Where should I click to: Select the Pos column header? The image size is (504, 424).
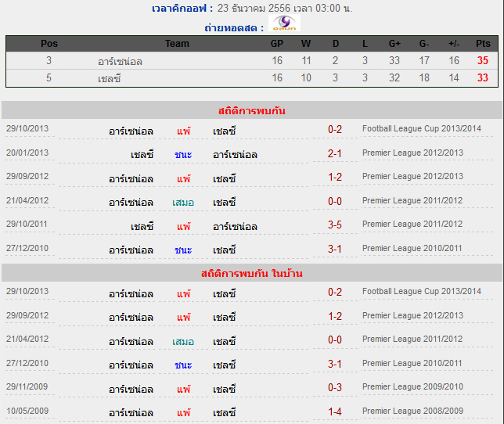click(x=49, y=44)
